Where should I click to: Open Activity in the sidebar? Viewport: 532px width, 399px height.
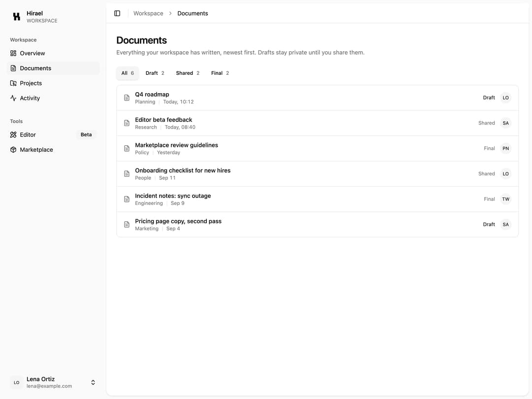[x=53, y=98]
